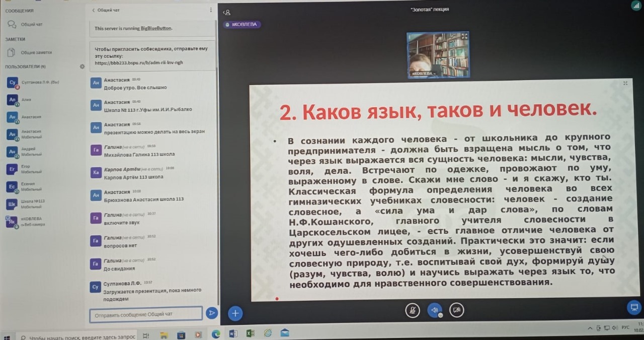Open Excel from the Windows taskbar
The image size is (644, 340).
pos(250,333)
